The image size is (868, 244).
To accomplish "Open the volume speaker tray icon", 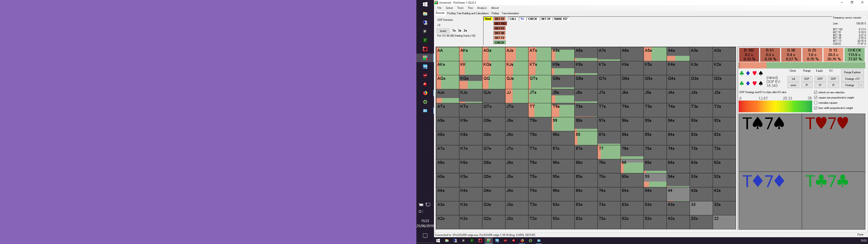I will tap(421, 212).
